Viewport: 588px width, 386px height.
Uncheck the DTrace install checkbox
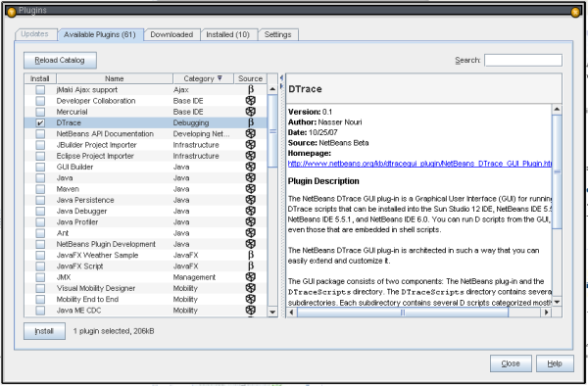[40, 122]
